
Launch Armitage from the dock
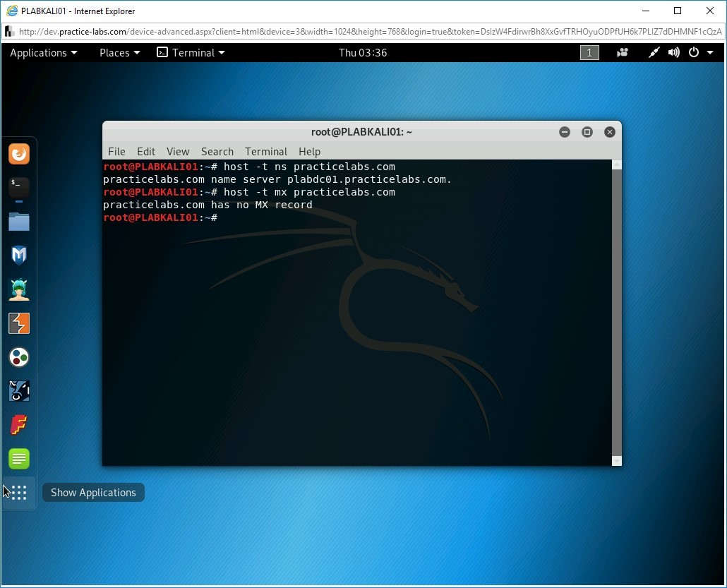tap(19, 289)
